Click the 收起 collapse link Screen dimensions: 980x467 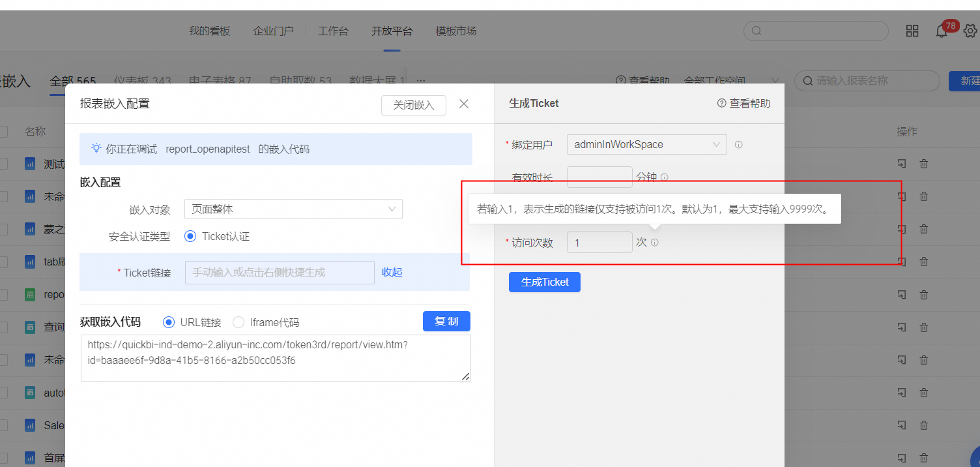point(392,272)
